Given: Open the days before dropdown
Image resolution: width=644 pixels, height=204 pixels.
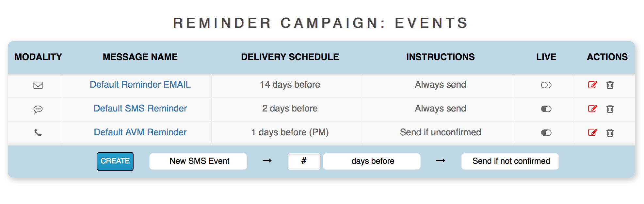Looking at the screenshot, I should coord(371,161).
